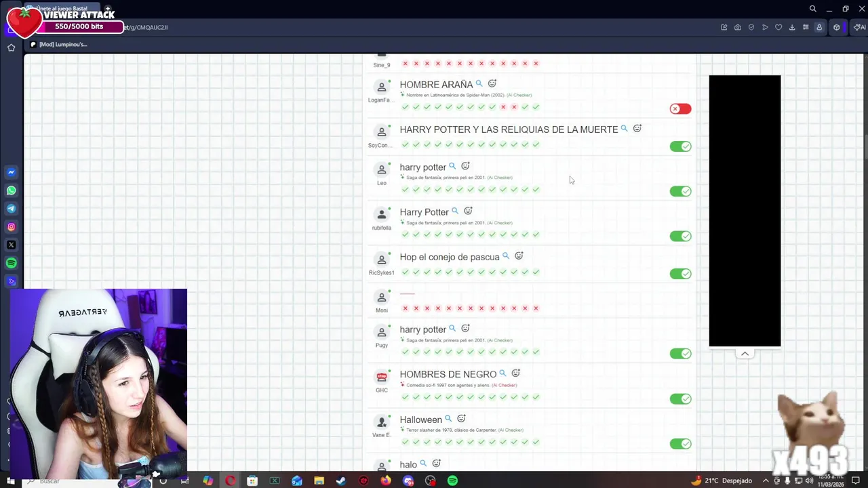Toggle approval for HARRY POTTER Y LAS RELIQUIAS answer
The height and width of the screenshot is (488, 868).
(x=680, y=146)
